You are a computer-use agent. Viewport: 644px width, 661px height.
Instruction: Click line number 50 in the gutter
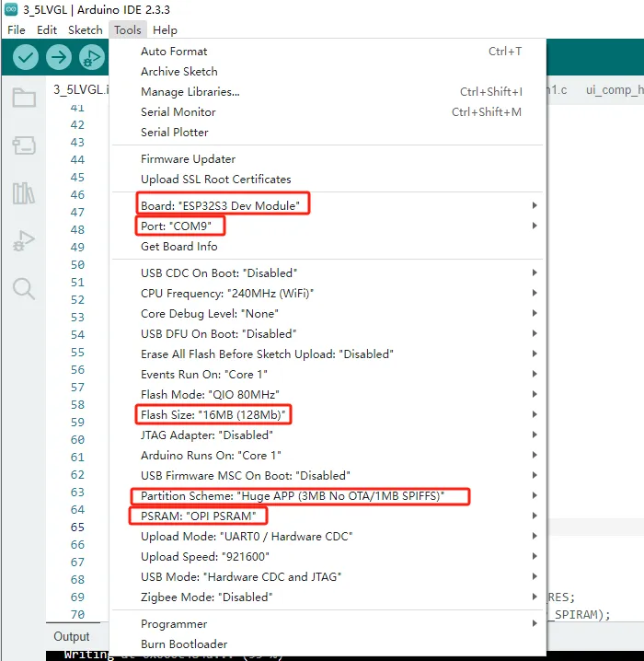point(77,265)
